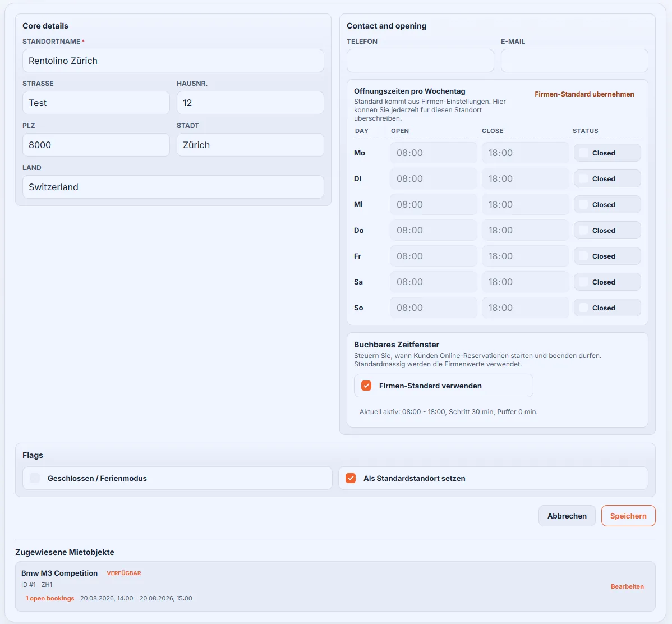Click the Telefon input field
Viewport: 672px width, 624px height.
pyautogui.click(x=420, y=61)
